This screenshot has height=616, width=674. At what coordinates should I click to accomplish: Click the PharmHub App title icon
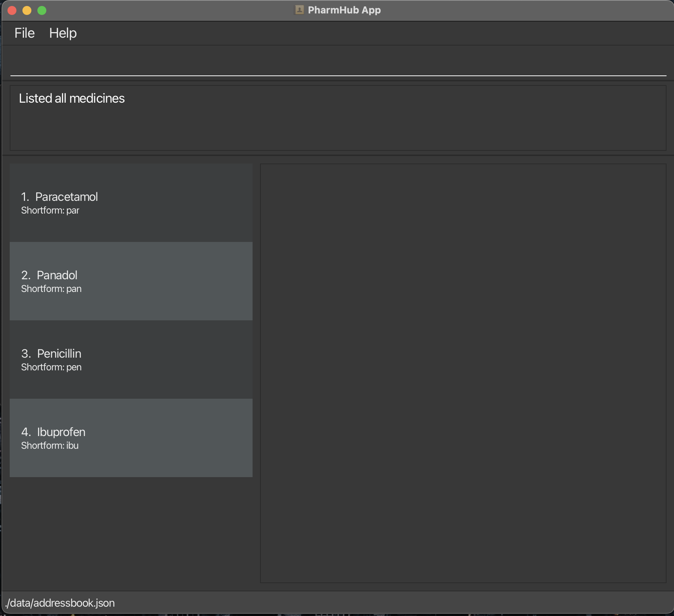299,10
